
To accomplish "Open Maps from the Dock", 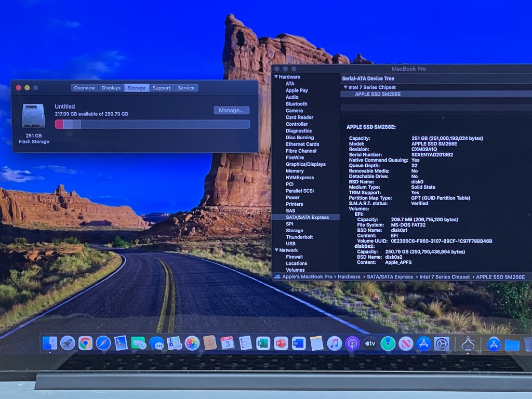I will pos(174,343).
